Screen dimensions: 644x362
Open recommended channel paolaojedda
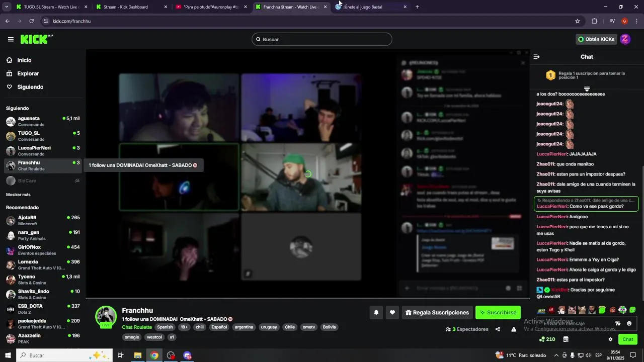43,324
